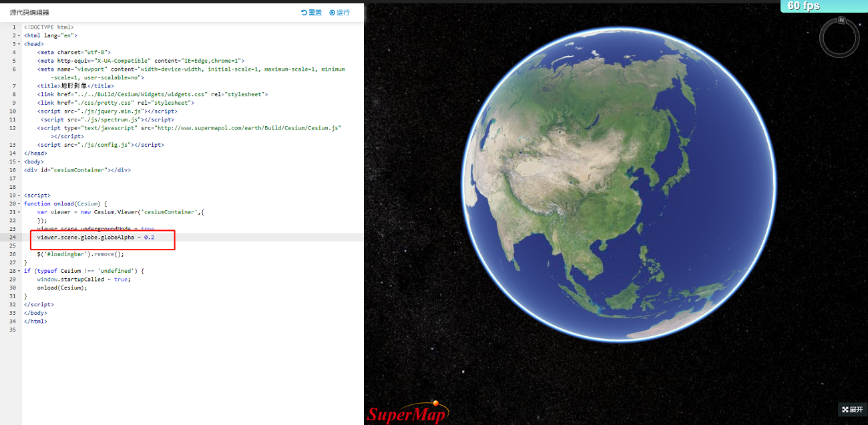Fold the Cesium.Viewer block at line 21

point(19,212)
